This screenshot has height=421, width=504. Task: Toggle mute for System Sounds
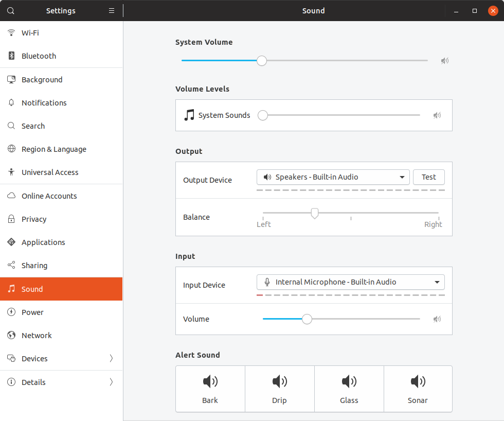click(x=437, y=115)
